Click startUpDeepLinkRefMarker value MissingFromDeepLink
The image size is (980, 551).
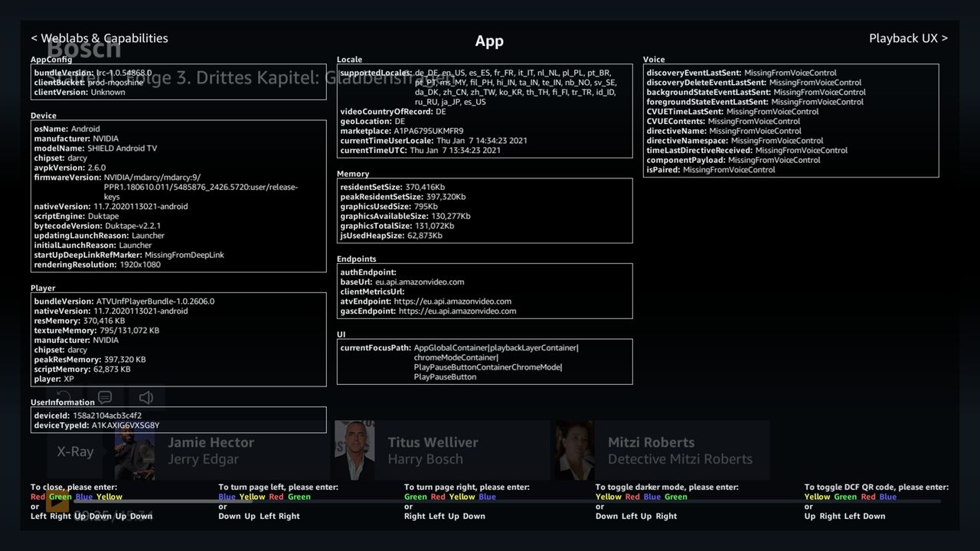185,255
